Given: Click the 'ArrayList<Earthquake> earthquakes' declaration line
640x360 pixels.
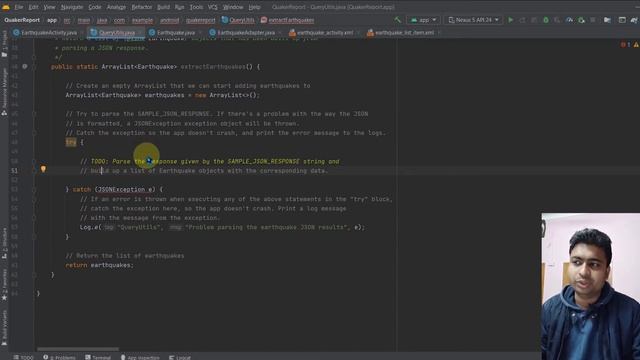Looking at the screenshot, I should [x=162, y=95].
